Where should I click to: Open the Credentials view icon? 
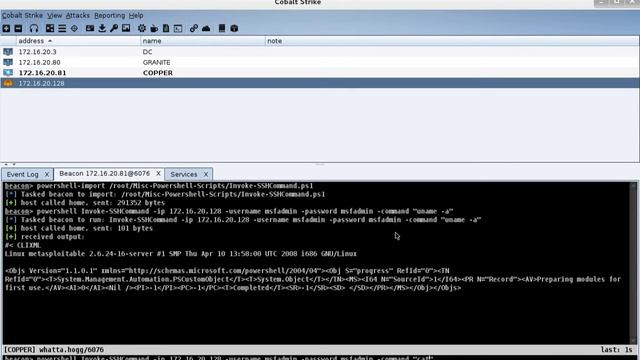pos(90,29)
